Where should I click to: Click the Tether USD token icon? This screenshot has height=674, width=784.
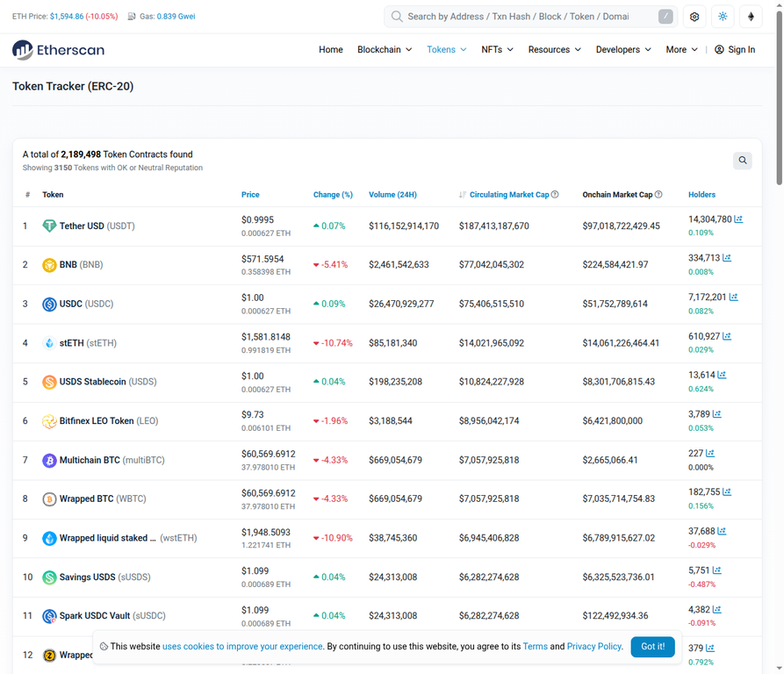[49, 226]
